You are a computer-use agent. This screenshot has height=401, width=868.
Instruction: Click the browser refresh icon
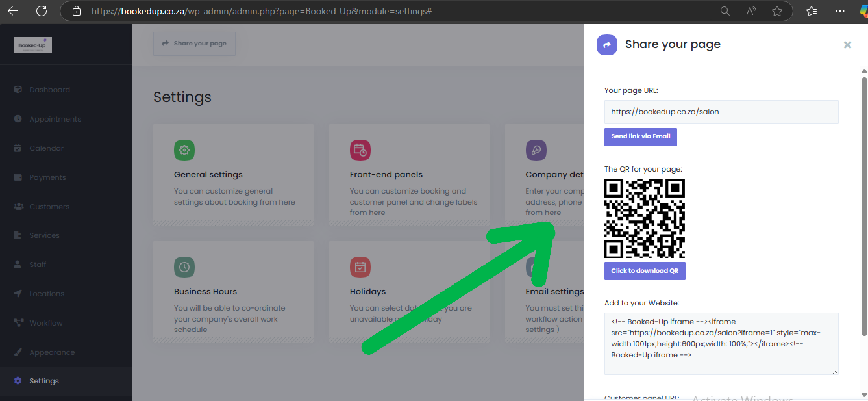42,11
